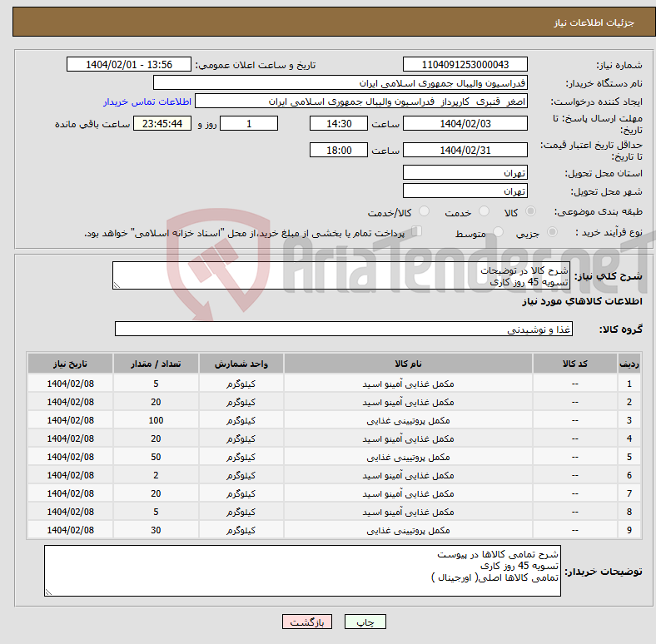Viewport: 656px width, 644px height.
Task: Select the جزیی purchase type radio
Action: [552, 232]
